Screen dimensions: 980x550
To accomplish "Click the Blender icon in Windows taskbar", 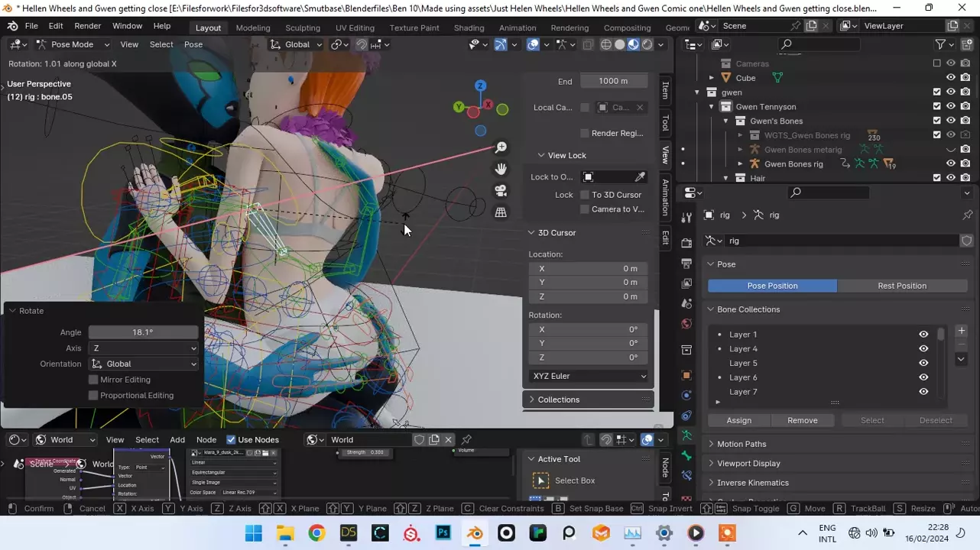I will coord(475,533).
